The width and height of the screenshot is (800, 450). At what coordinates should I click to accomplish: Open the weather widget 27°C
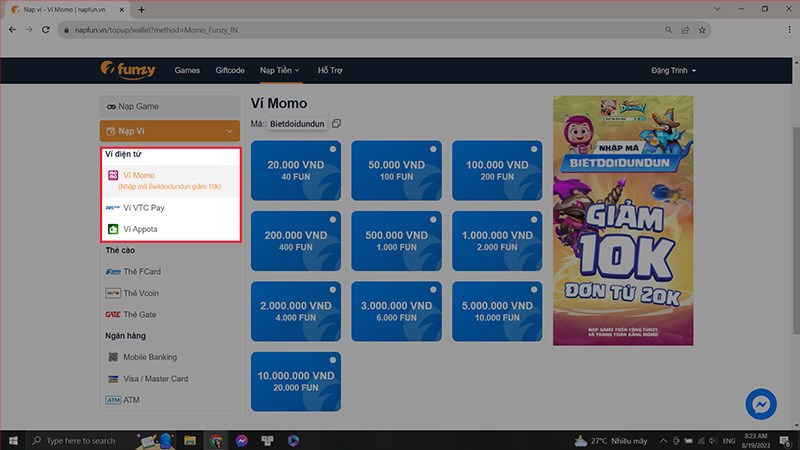611,441
